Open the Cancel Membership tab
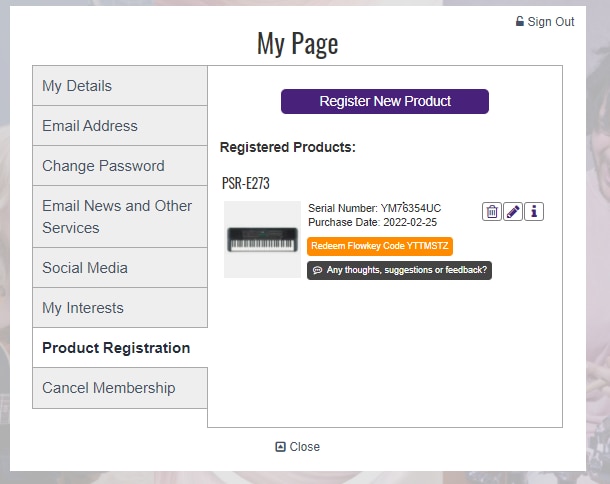The width and height of the screenshot is (610, 484). point(120,388)
